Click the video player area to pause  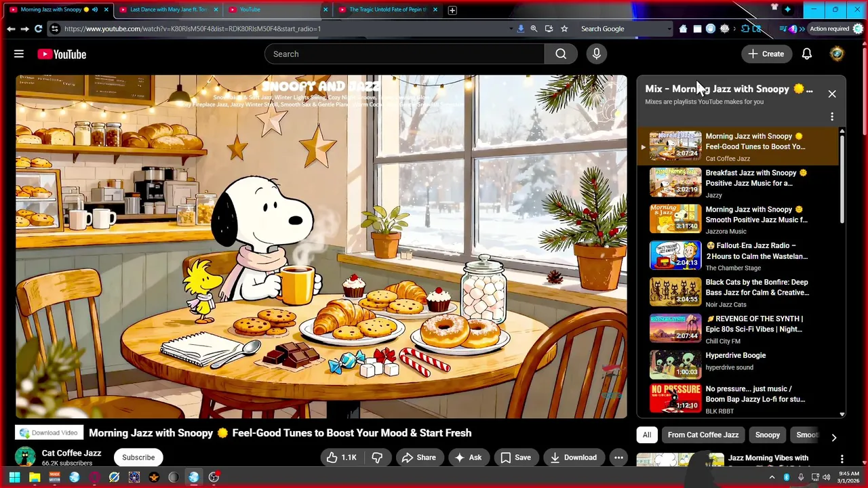click(321, 247)
